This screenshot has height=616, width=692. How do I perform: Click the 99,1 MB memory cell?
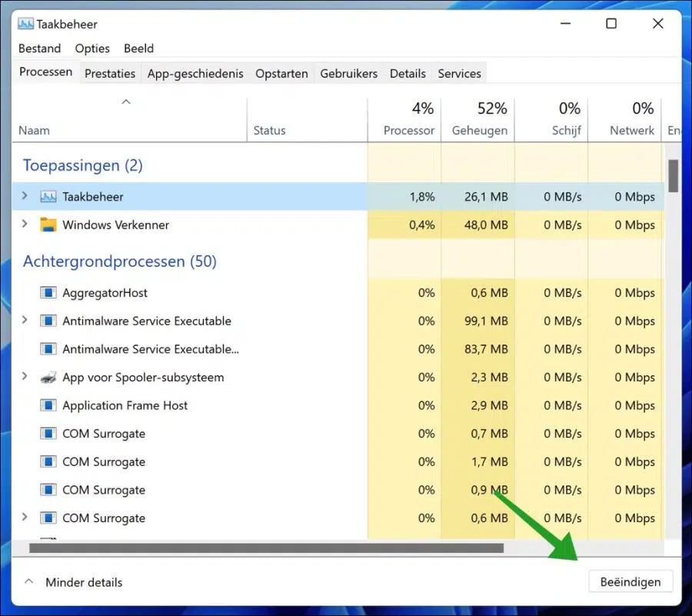pos(478,321)
